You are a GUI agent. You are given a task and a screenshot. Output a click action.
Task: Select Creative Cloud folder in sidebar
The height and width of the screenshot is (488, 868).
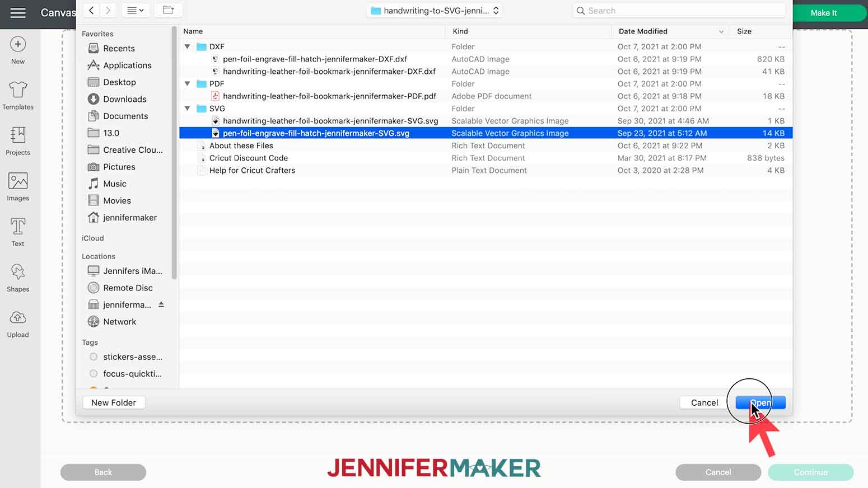[x=125, y=150]
